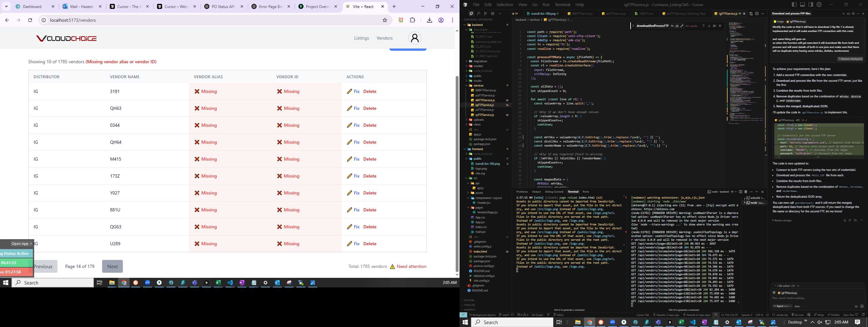Open the Listings link in header
Screen dimensions: 868x327
click(x=362, y=38)
